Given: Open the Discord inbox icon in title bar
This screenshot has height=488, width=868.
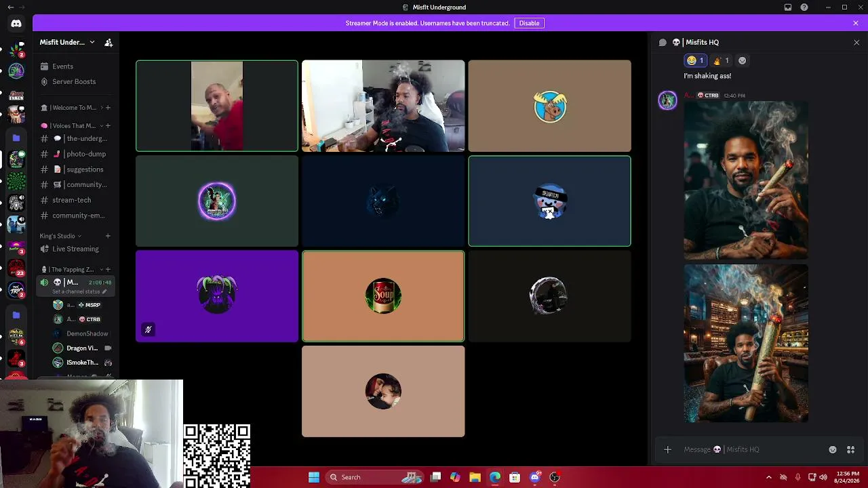Looking at the screenshot, I should click(788, 7).
